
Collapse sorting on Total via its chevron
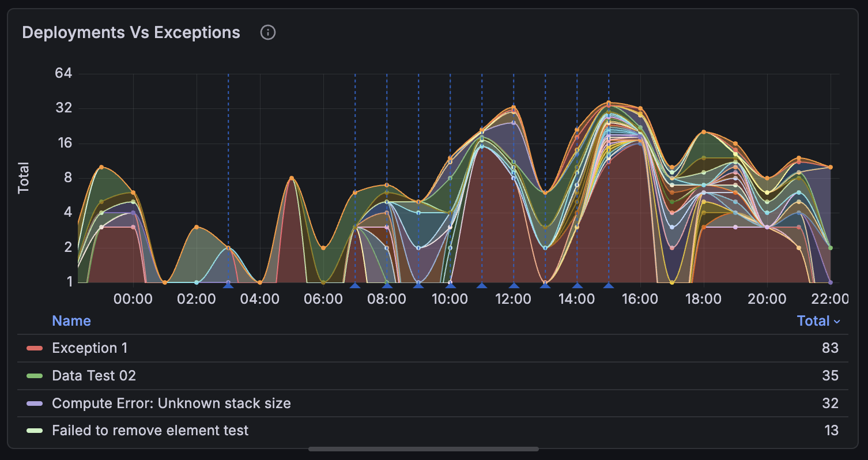pos(837,321)
